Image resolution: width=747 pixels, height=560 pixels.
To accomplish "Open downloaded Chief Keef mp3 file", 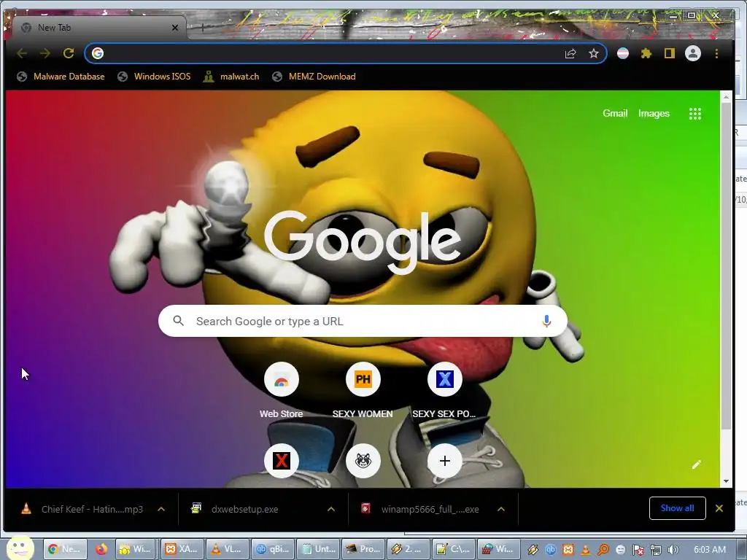I will pyautogui.click(x=83, y=510).
